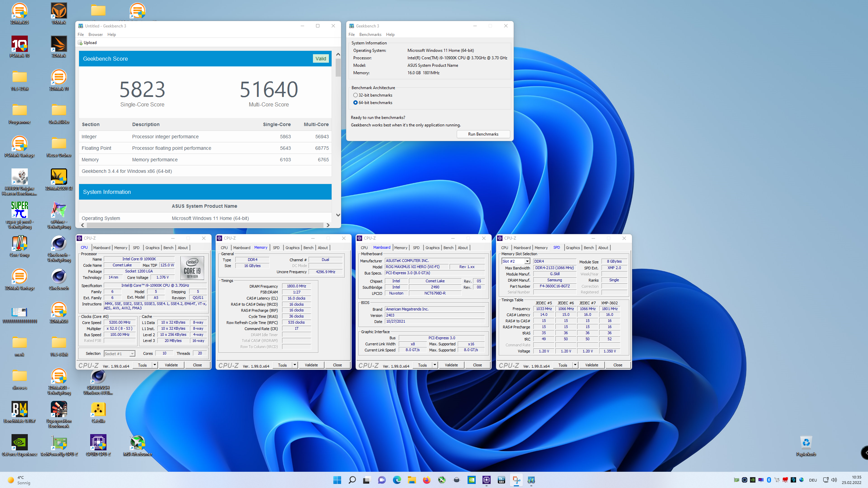Click the Snipping Tool taskbar icon
Image resolution: width=868 pixels, height=488 pixels.
click(x=516, y=480)
